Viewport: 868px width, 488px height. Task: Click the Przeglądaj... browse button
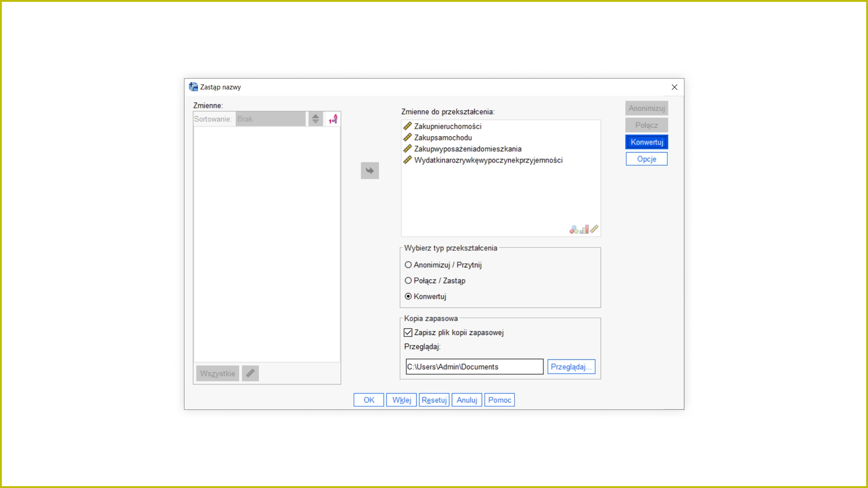571,367
